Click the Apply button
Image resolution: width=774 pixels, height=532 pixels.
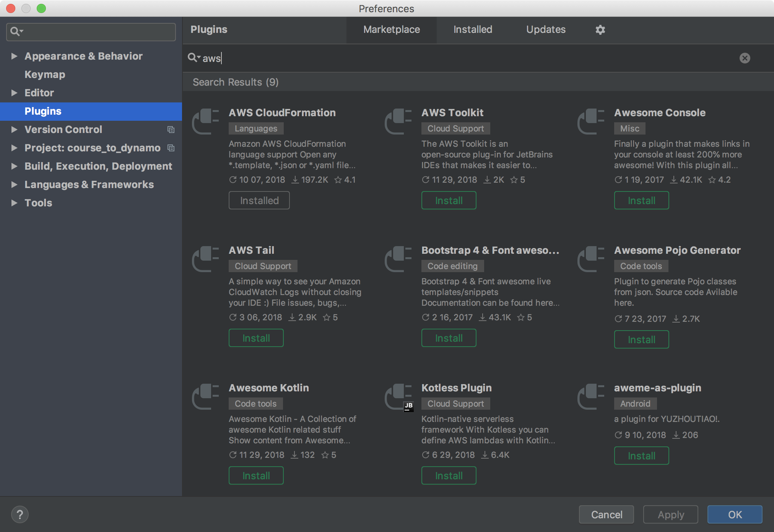(x=671, y=514)
